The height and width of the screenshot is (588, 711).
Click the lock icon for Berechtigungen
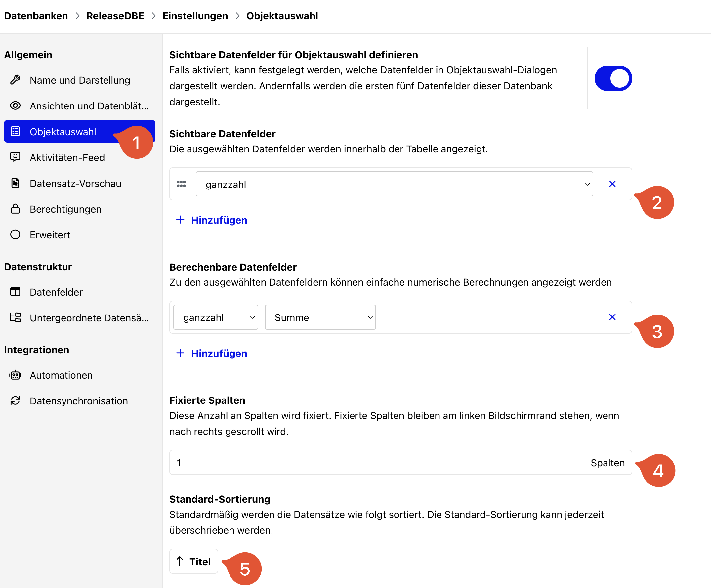(15, 209)
